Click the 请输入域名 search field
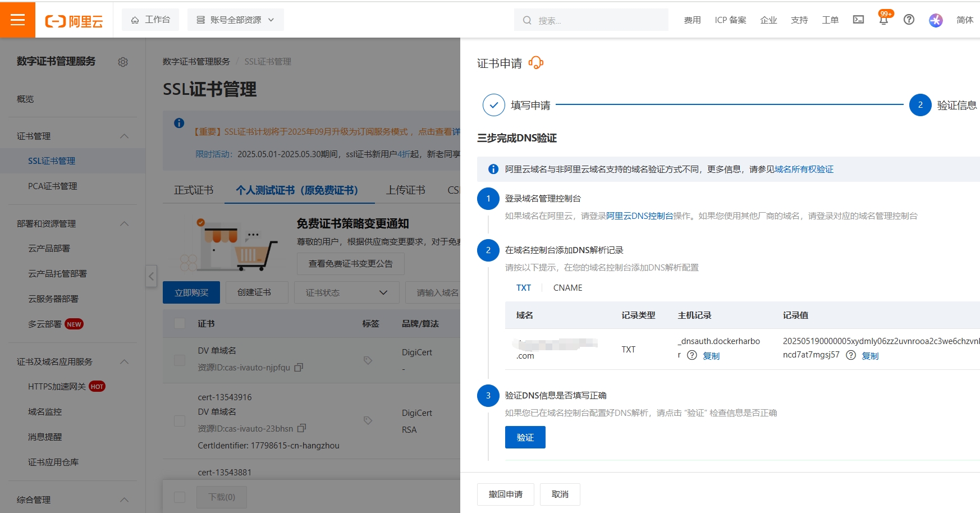980x513 pixels. tap(433, 292)
